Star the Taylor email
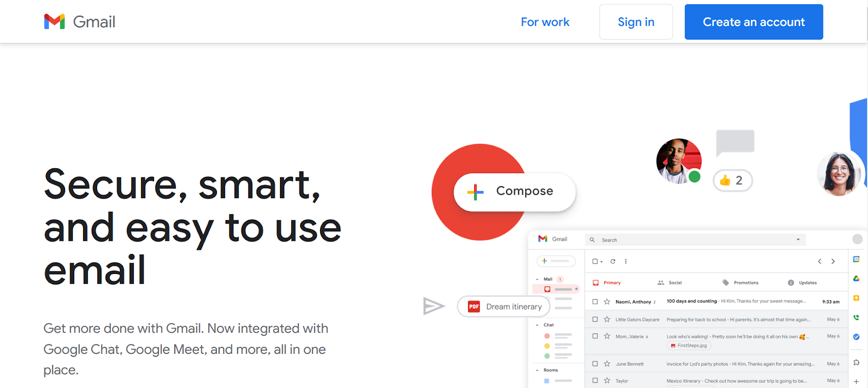The width and height of the screenshot is (868, 388). tap(607, 381)
